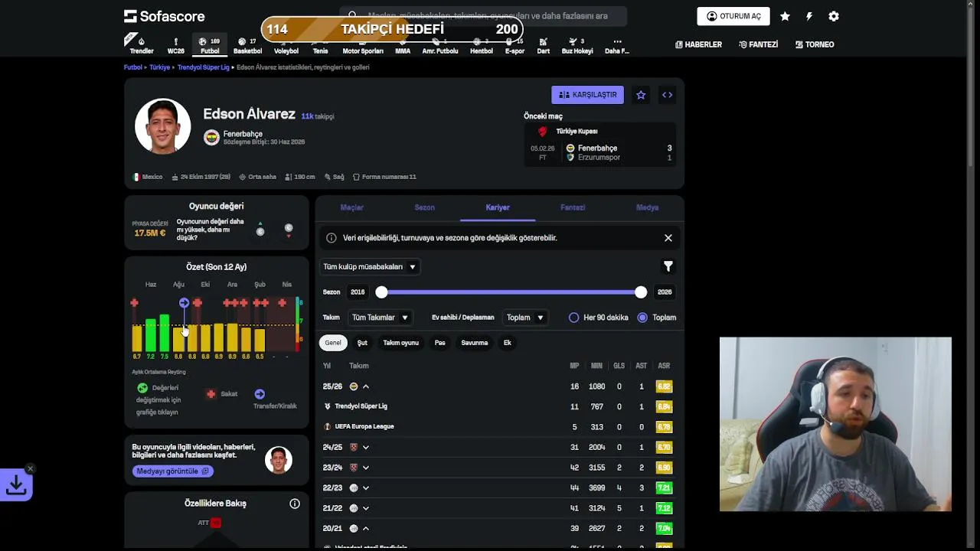Viewport: 980px width, 551px height.
Task: Switch to the Sezon tab
Action: pyautogui.click(x=424, y=207)
